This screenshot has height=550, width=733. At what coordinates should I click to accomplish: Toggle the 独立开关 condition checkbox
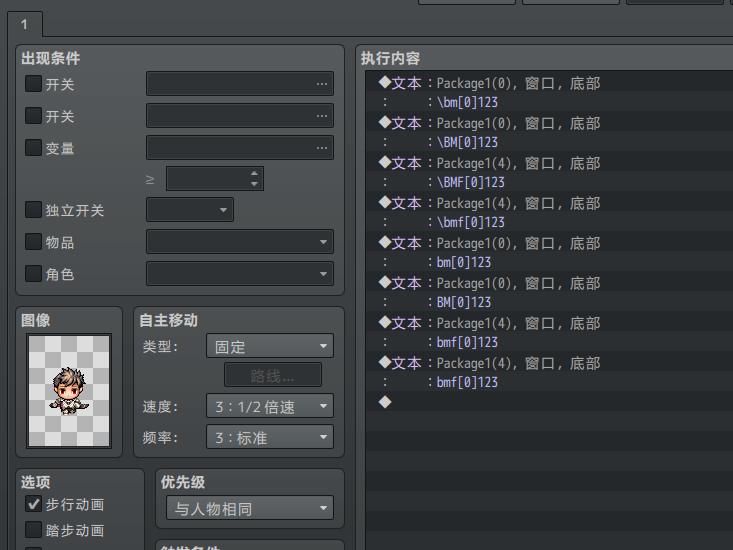click(x=33, y=209)
